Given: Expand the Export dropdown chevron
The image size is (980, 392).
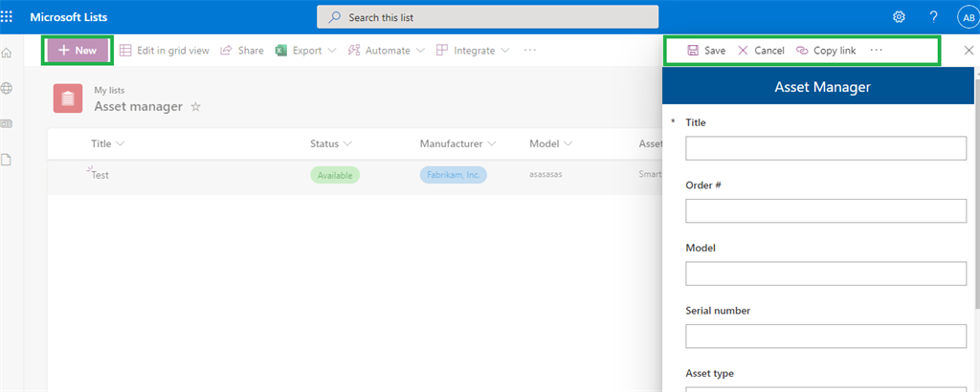Looking at the screenshot, I should click(x=332, y=51).
